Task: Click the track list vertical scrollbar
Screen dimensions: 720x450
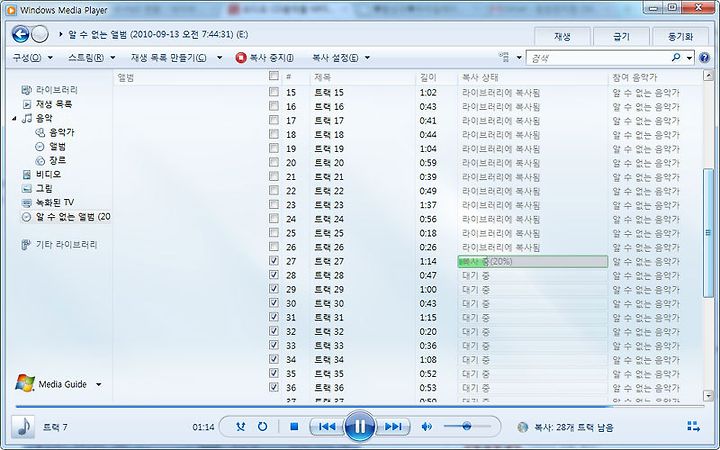Action: click(708, 233)
